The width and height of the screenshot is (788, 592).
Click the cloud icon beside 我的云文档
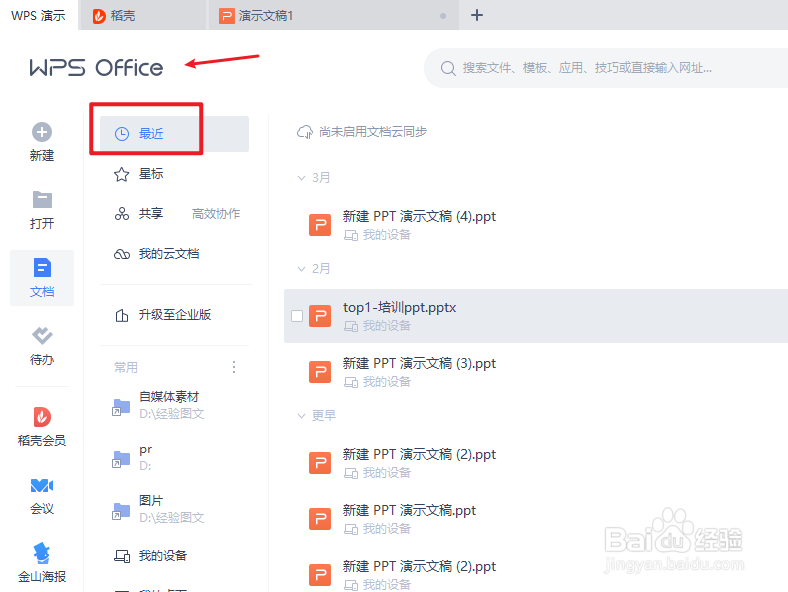122,254
